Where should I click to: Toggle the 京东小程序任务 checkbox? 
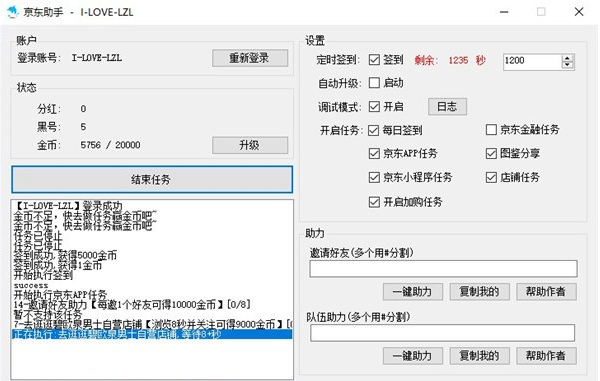coord(374,177)
